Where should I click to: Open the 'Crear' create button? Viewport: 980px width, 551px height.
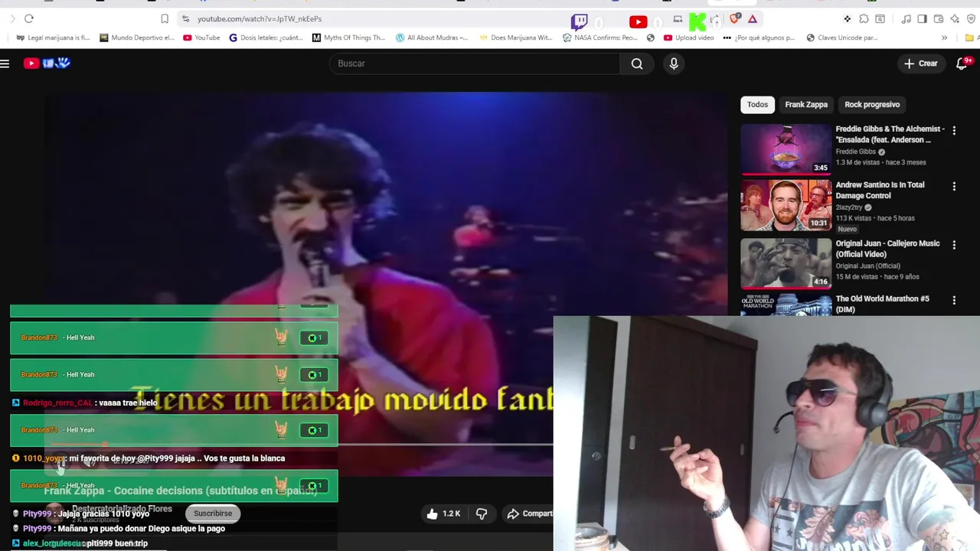pyautogui.click(x=921, y=64)
